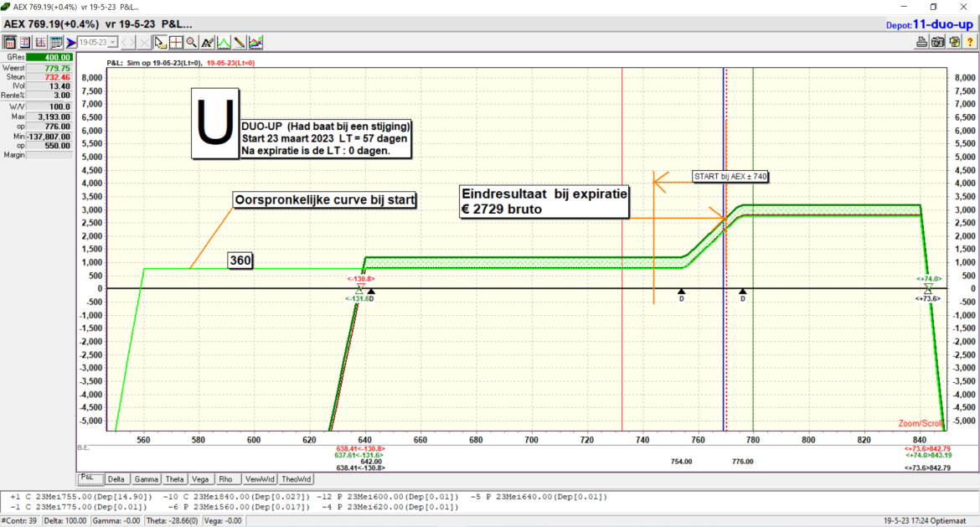
Task: Switch to the Vega tab
Action: click(200, 479)
